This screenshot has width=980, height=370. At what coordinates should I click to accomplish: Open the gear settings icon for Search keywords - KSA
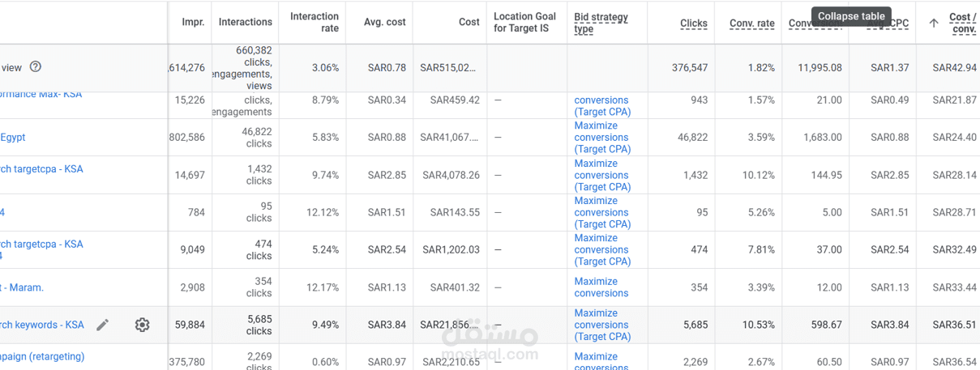pyautogui.click(x=142, y=325)
